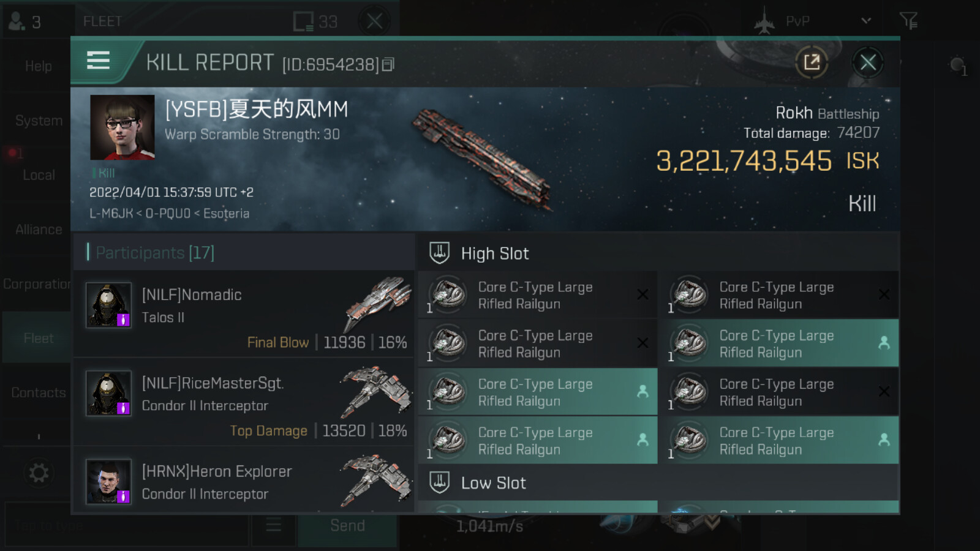980x551 pixels.
Task: Share the kill report via export icon
Action: click(812, 62)
